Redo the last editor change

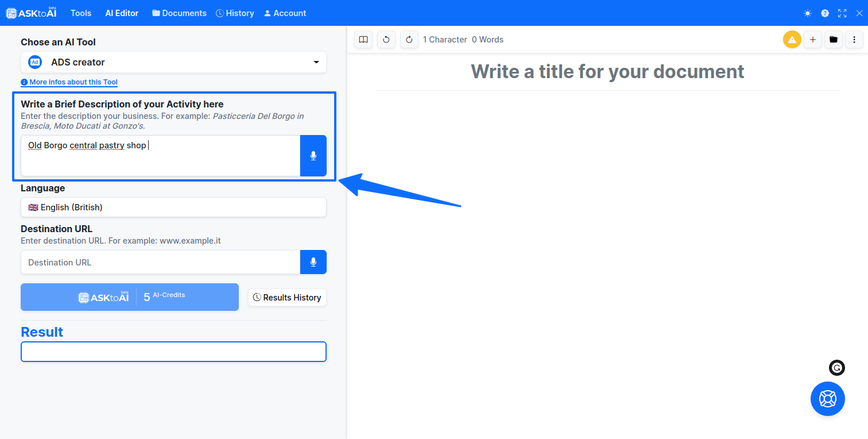tap(409, 39)
